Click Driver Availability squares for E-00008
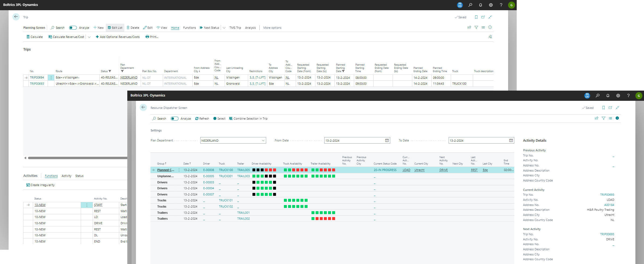The width and height of the screenshot is (644, 264). click(264, 170)
